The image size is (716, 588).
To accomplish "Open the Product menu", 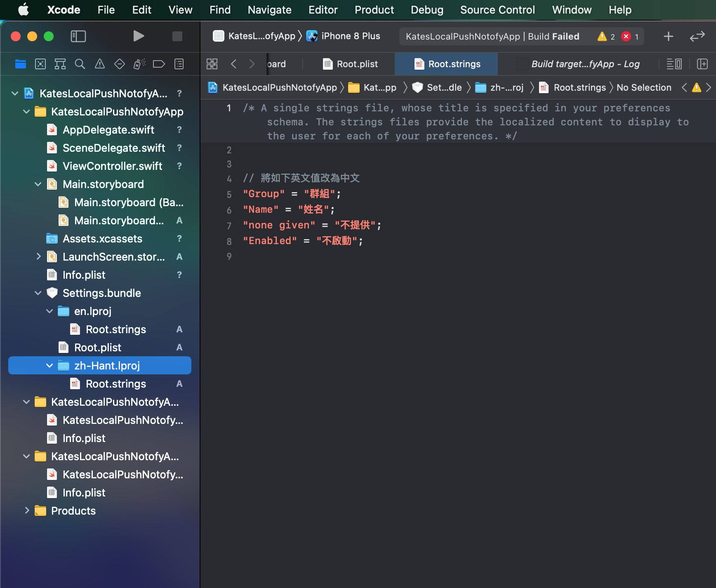I will [x=374, y=10].
